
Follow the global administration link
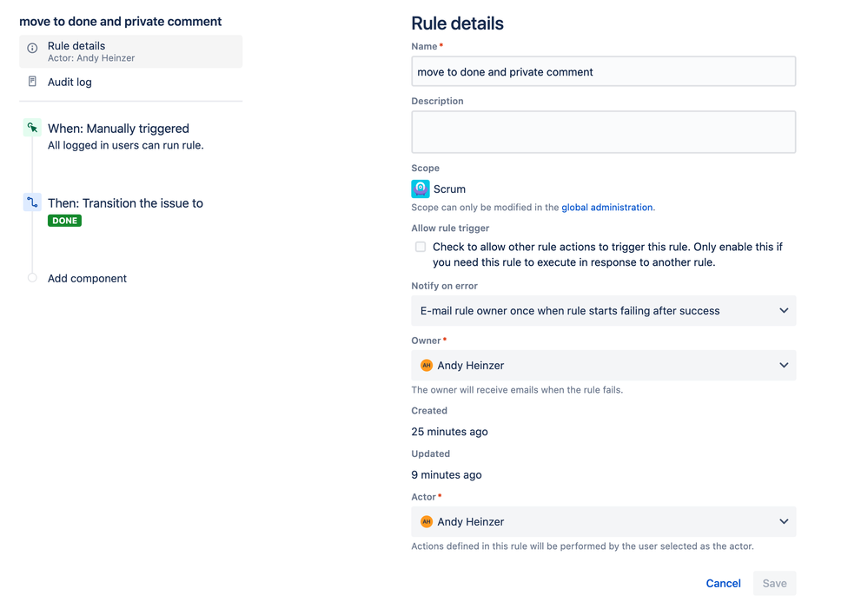606,208
